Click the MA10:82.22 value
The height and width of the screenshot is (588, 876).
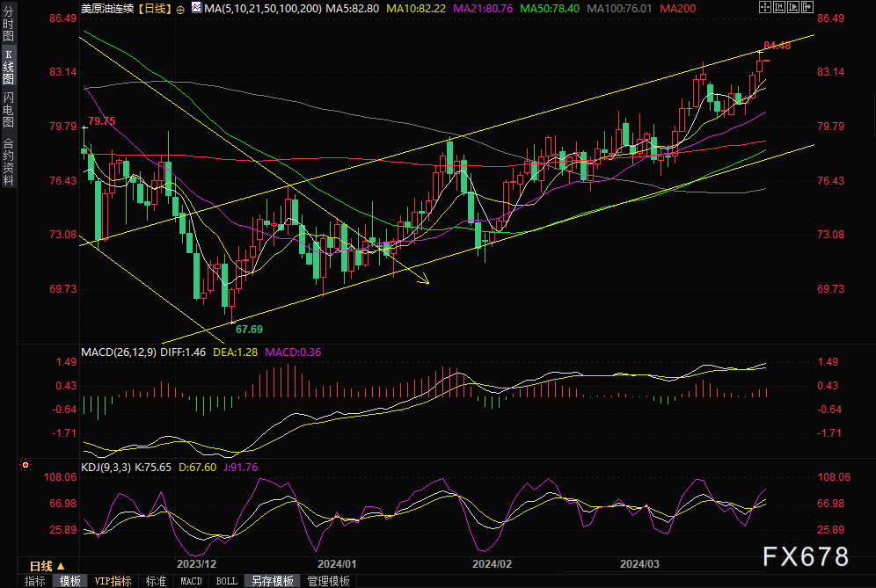416,9
